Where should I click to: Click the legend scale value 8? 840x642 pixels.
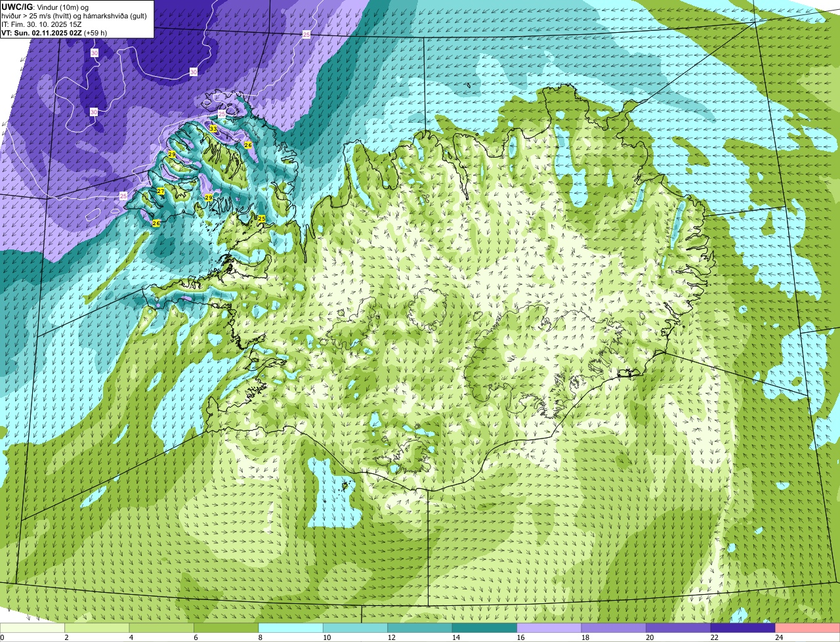pos(259,637)
